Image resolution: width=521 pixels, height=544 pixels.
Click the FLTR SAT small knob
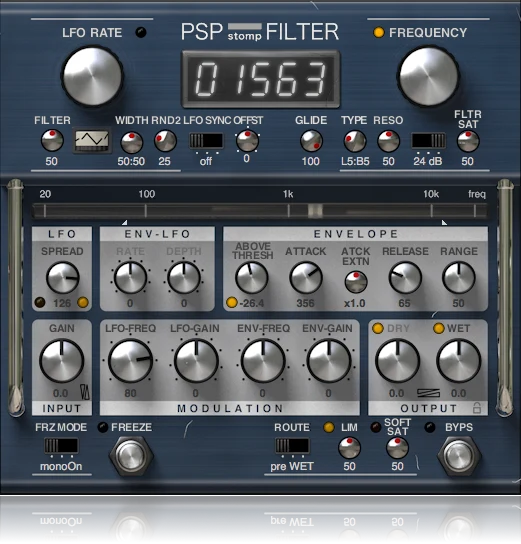(x=468, y=141)
